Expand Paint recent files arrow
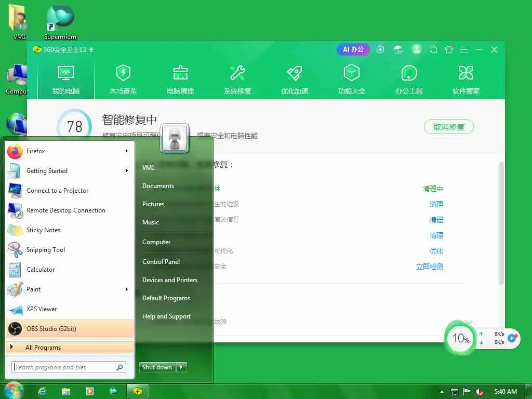Image resolution: width=532 pixels, height=399 pixels. point(127,289)
